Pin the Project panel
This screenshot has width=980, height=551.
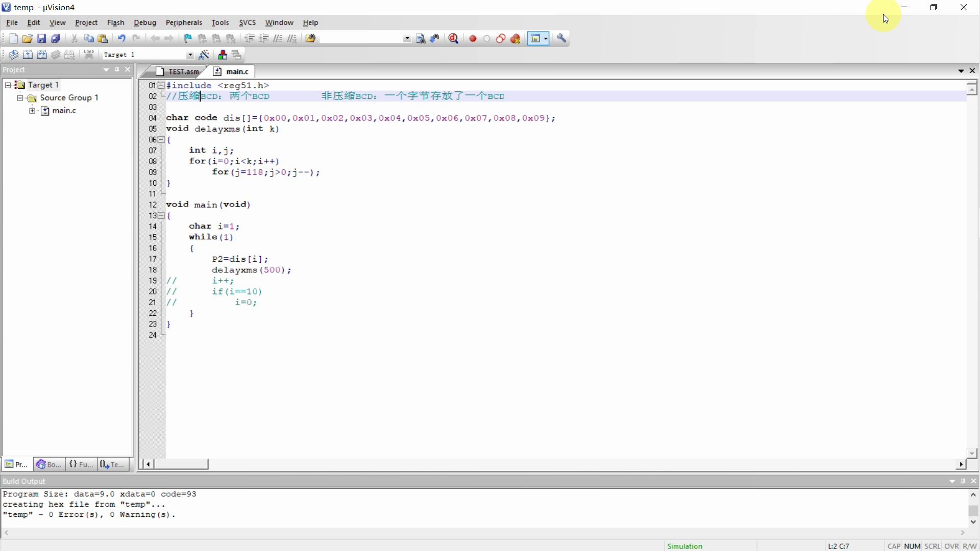pyautogui.click(x=117, y=70)
